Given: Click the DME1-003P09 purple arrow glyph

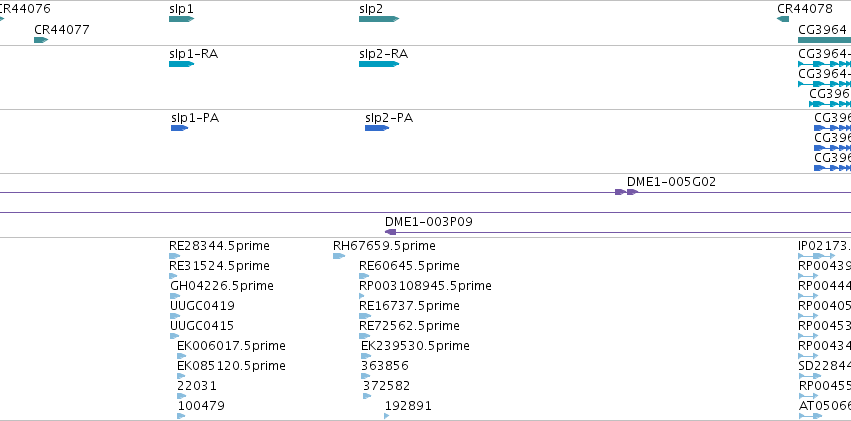Looking at the screenshot, I should tap(390, 232).
